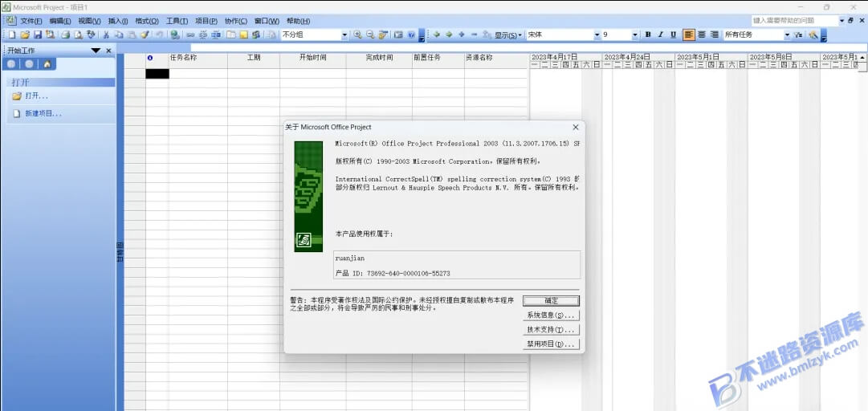Expand the Standard toolbar options arrow

[422, 35]
